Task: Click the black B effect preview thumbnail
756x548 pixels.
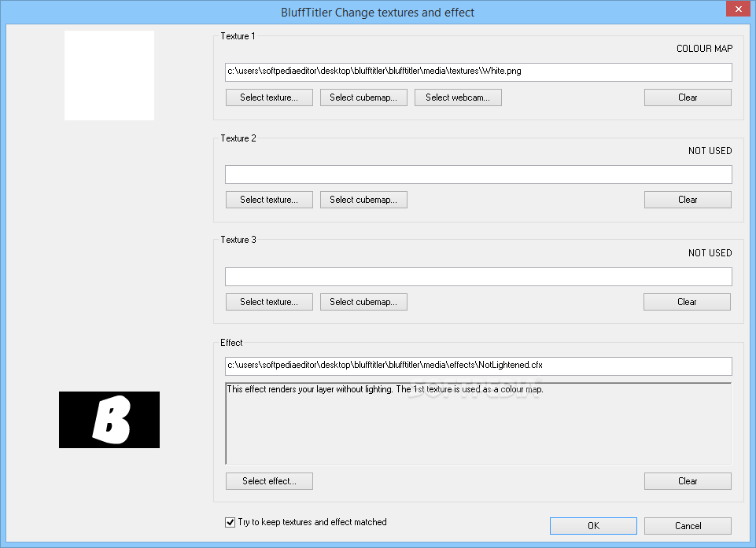Action: pos(109,420)
